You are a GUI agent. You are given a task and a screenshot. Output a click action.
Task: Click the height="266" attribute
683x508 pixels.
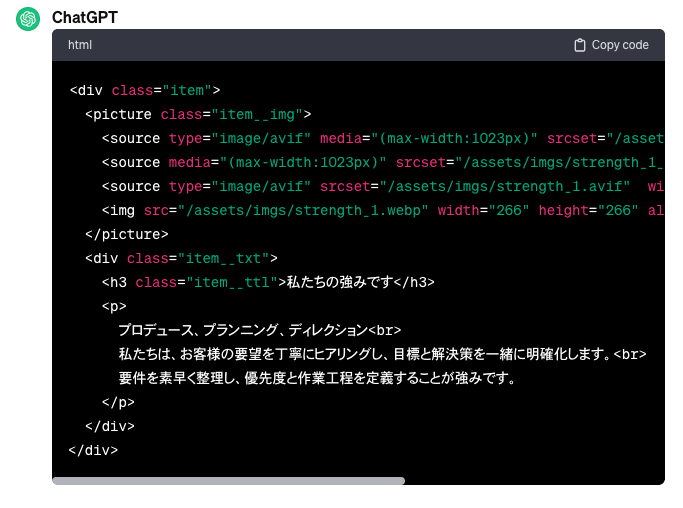coord(588,210)
